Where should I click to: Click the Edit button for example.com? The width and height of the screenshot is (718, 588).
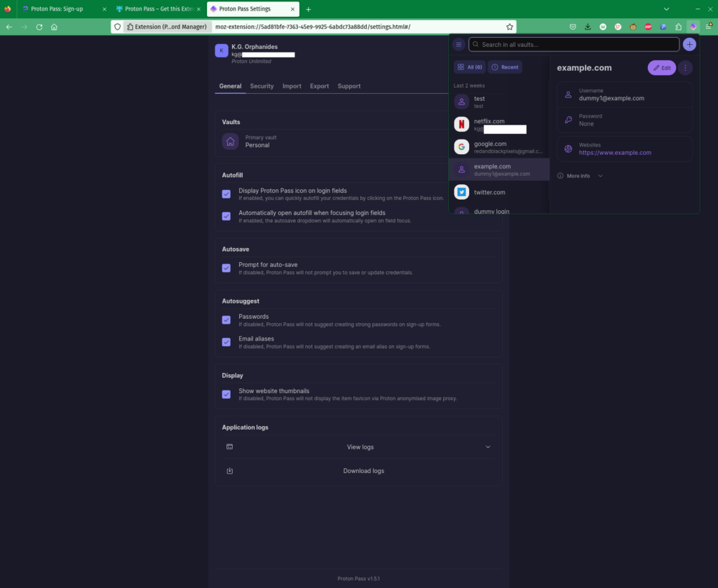pyautogui.click(x=662, y=68)
